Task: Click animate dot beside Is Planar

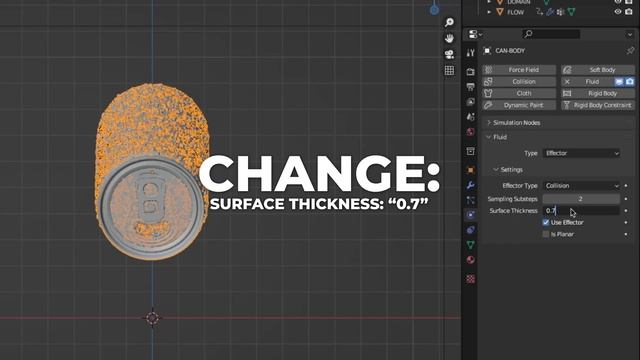Action: 626,234
